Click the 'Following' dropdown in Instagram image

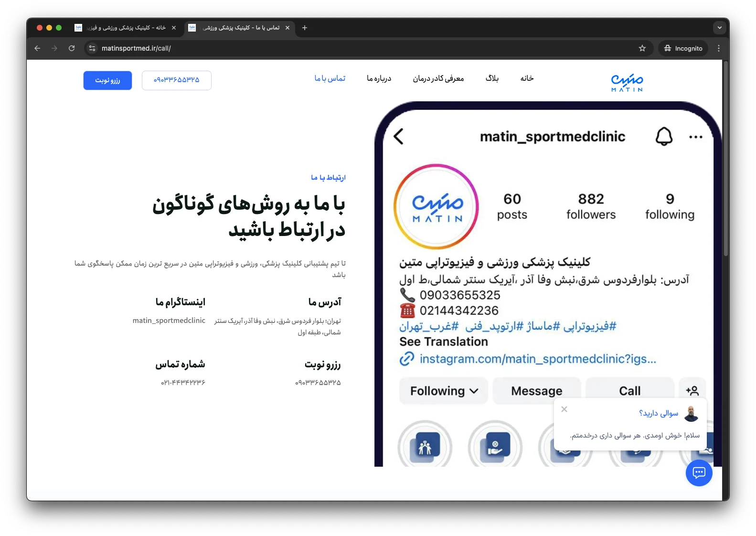[x=444, y=391]
